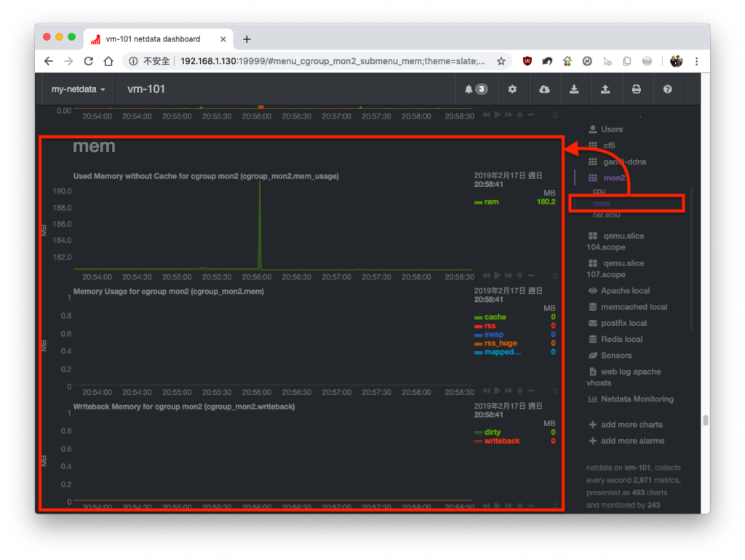
Task: Toggle the writeback dimension in the legend
Action: pos(502,441)
